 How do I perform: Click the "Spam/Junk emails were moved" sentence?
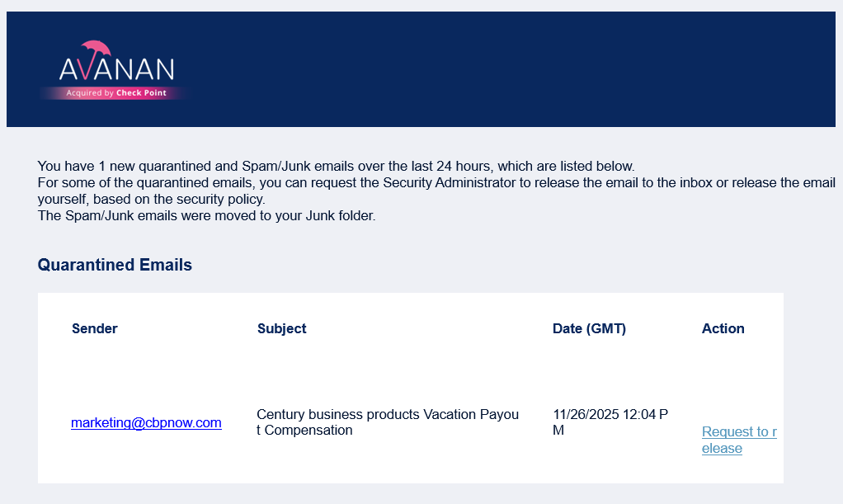[x=206, y=216]
